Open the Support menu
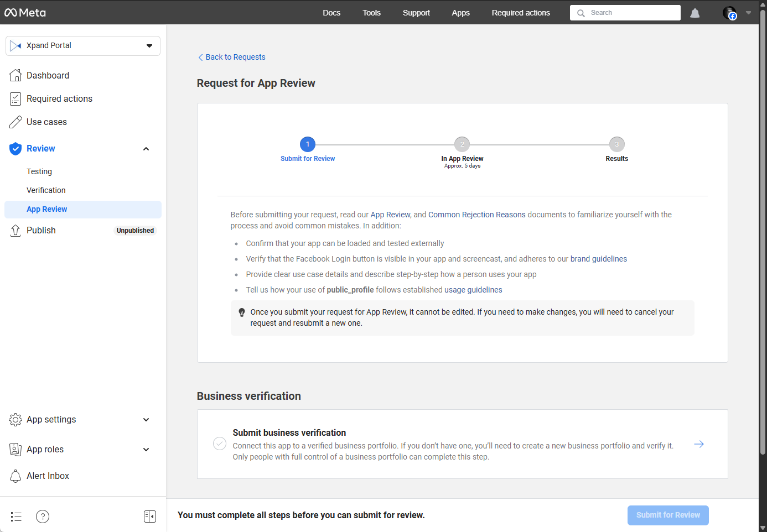Screen dimensions: 767x532 416,13
